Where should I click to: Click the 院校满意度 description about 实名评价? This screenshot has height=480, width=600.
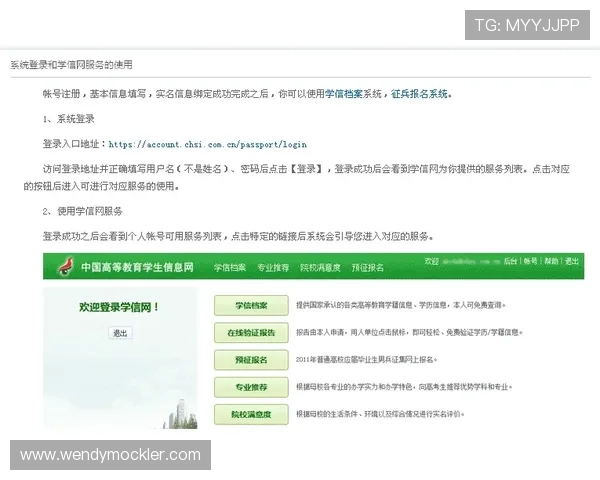click(x=380, y=414)
